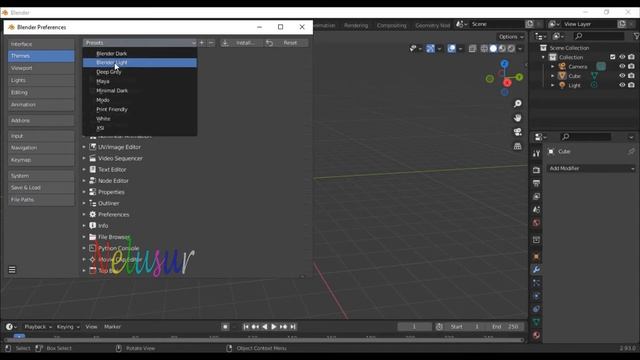This screenshot has height=360, width=640.
Task: Click the outliner filter funnel icon
Action: (x=636, y=36)
